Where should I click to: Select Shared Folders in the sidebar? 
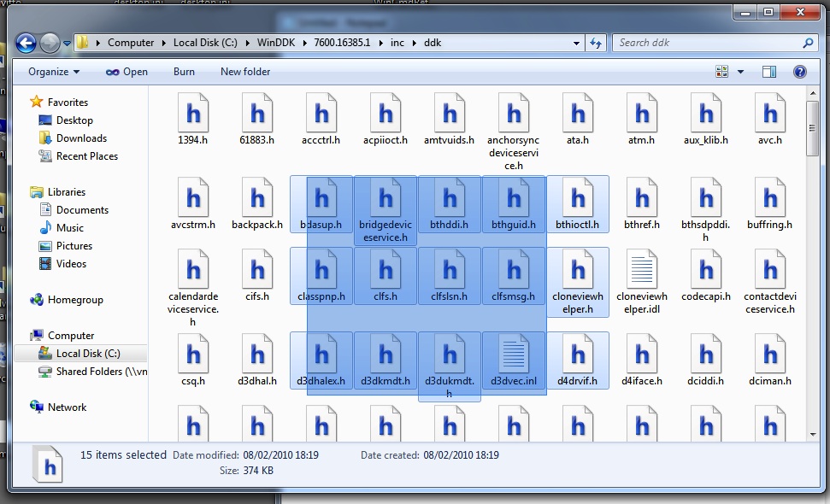[101, 372]
